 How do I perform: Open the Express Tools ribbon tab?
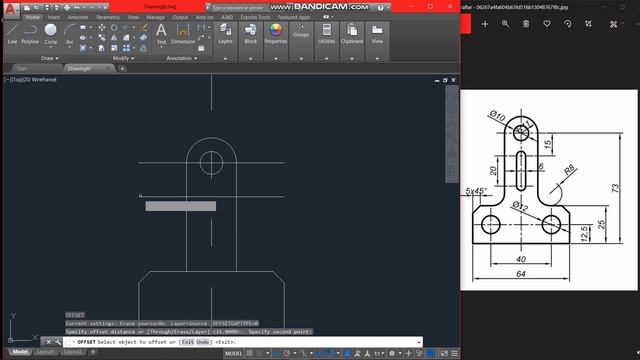click(x=255, y=17)
